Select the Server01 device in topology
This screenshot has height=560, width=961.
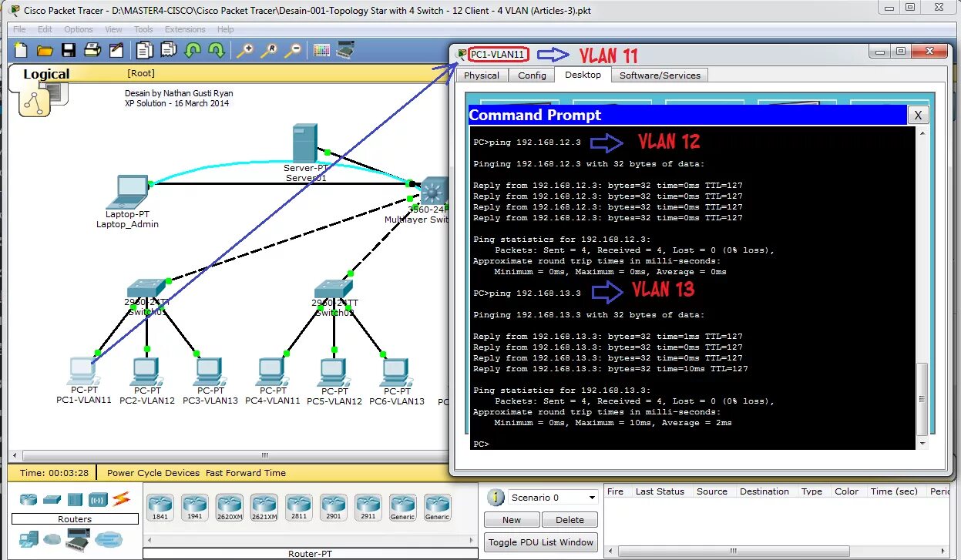(304, 143)
